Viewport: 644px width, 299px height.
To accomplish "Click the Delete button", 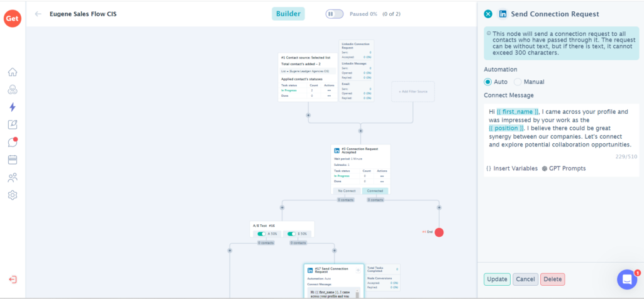I will (552, 280).
